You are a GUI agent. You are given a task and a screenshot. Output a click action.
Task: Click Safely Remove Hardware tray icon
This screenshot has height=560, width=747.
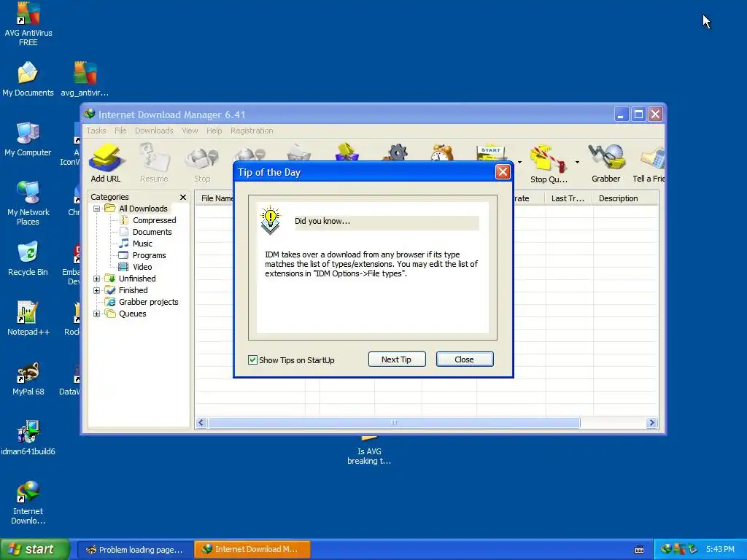coord(692,549)
